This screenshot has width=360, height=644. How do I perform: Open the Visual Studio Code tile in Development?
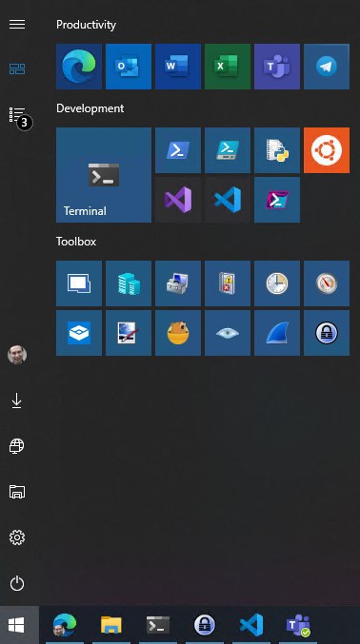(x=228, y=200)
